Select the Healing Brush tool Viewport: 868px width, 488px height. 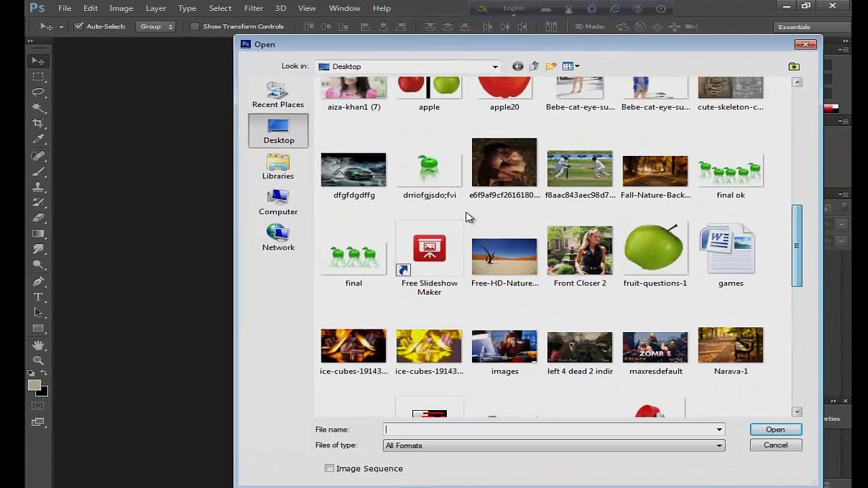click(39, 155)
